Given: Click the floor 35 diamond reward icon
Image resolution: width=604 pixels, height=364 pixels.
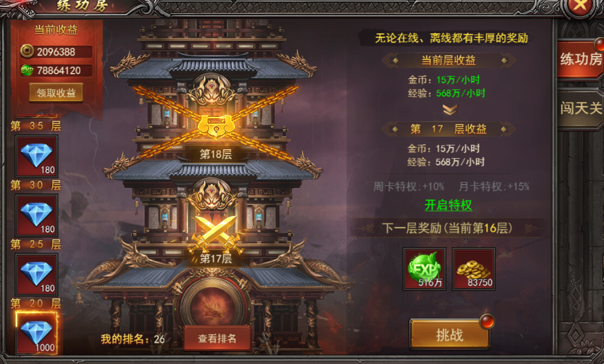Looking at the screenshot, I should [x=36, y=156].
